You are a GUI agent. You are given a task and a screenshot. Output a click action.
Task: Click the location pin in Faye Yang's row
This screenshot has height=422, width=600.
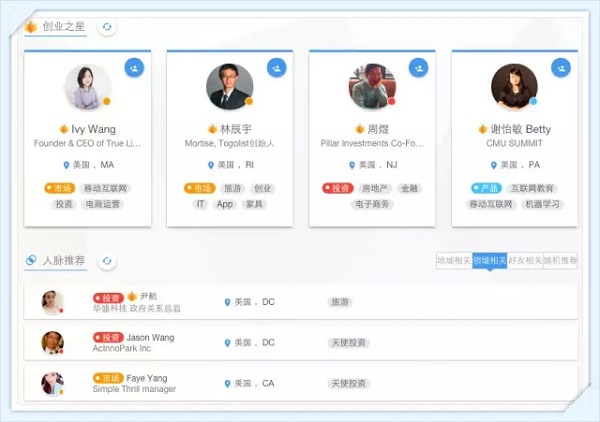coord(227,383)
